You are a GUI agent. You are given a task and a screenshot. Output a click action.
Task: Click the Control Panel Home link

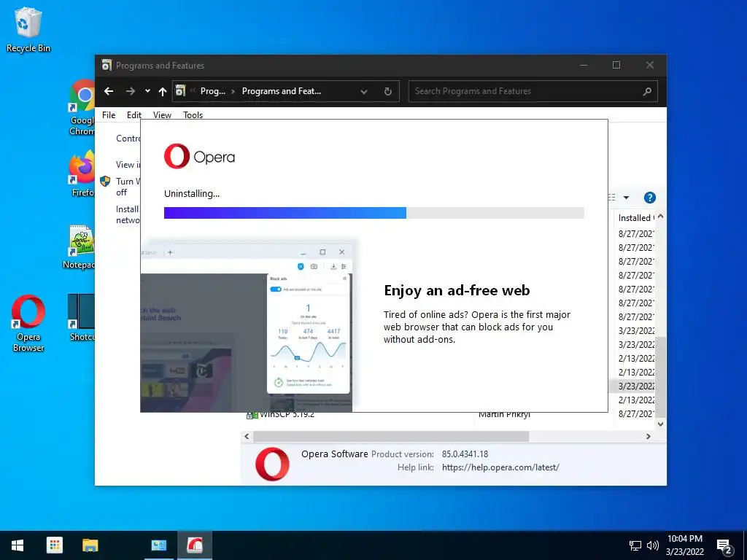coord(128,138)
